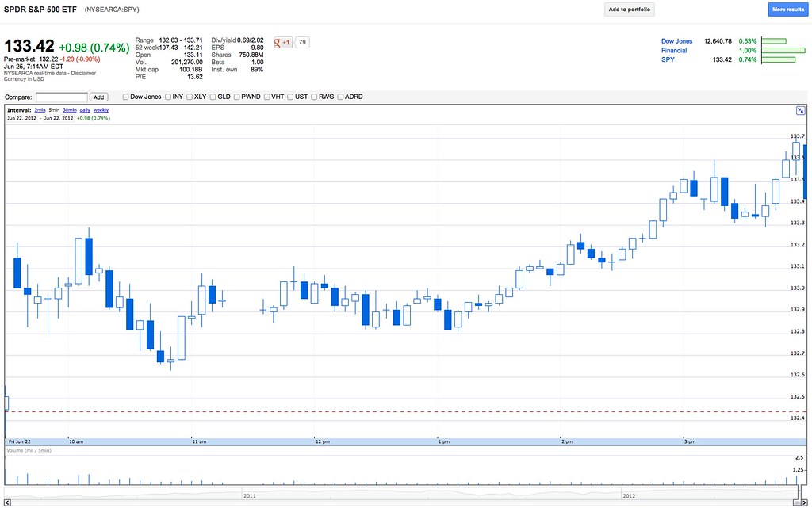This screenshot has width=812, height=508.
Task: Click the More results button
Action: [x=787, y=10]
